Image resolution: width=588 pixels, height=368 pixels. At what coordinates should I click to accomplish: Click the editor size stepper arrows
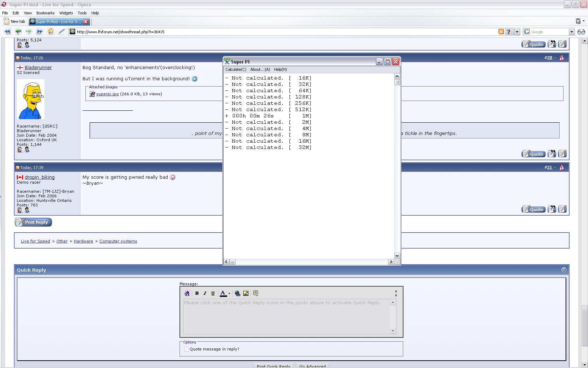(x=396, y=293)
